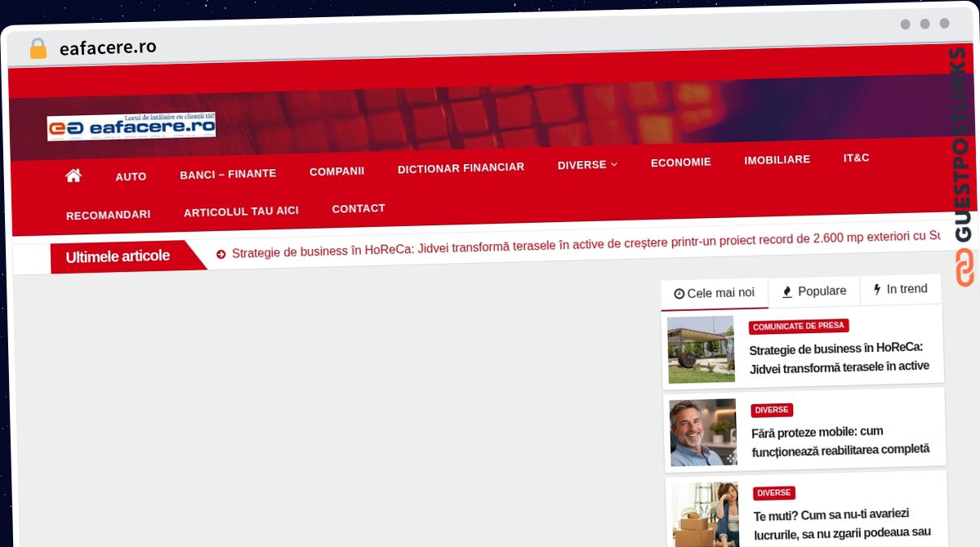980x547 pixels.
Task: Open smiling man thumbnail image
Action: [x=703, y=433]
